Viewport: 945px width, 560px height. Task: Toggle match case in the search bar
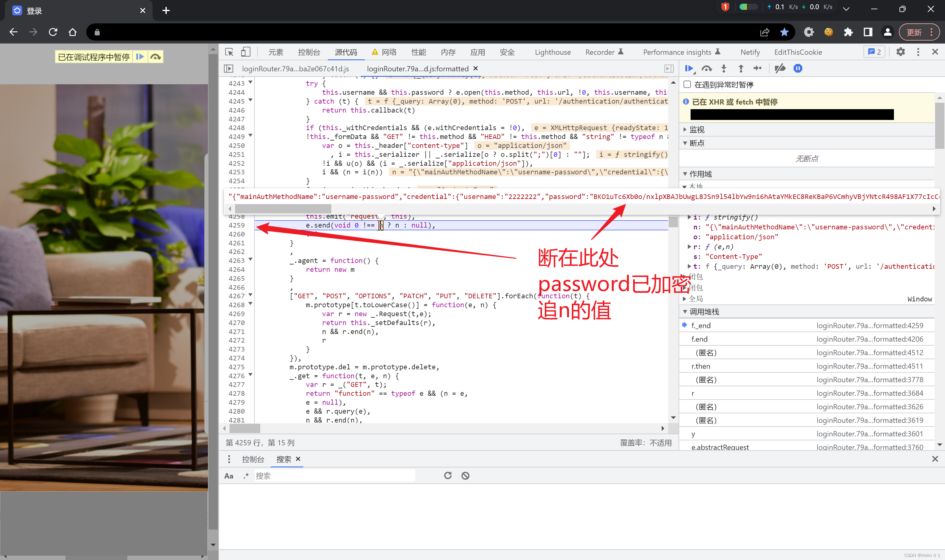point(229,475)
